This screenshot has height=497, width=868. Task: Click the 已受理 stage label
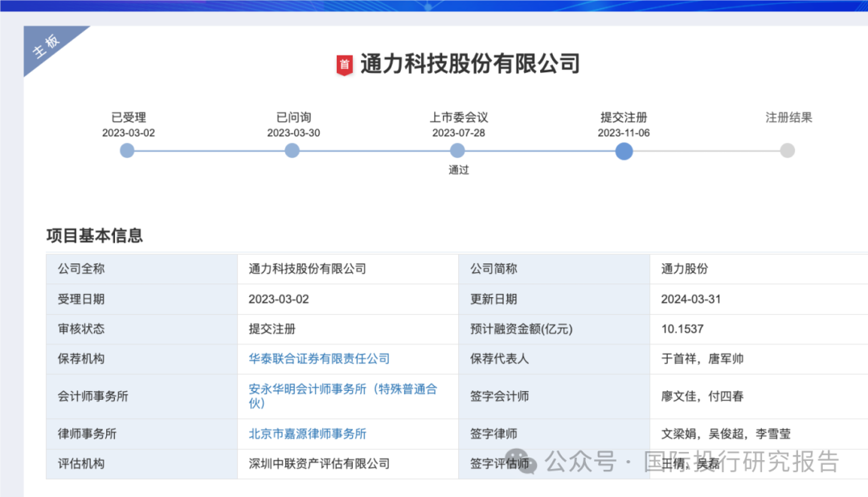pyautogui.click(x=129, y=117)
